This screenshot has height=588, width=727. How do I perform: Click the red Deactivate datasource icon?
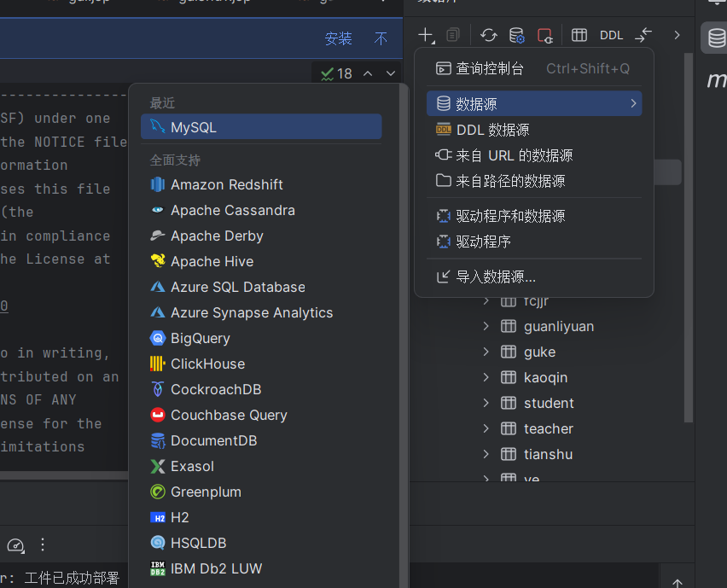coord(544,35)
